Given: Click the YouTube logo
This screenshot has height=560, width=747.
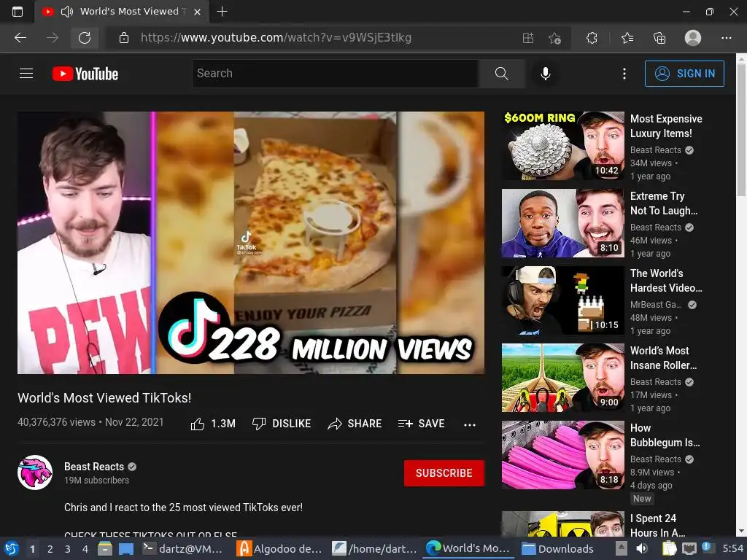Looking at the screenshot, I should click(85, 74).
